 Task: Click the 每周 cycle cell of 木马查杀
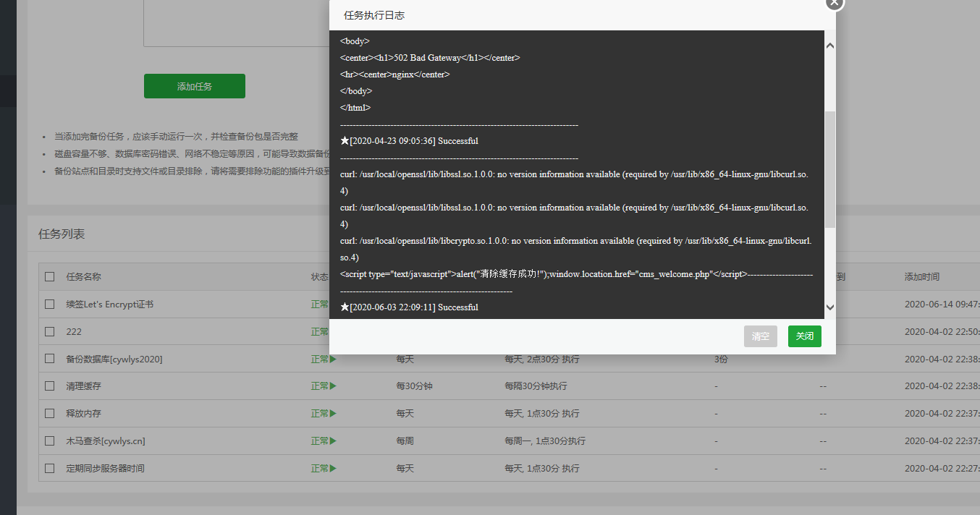405,441
